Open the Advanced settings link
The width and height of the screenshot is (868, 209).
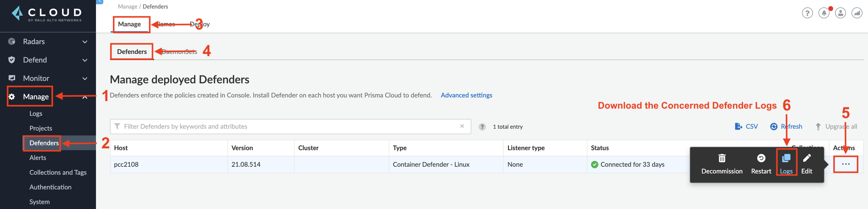(x=466, y=95)
